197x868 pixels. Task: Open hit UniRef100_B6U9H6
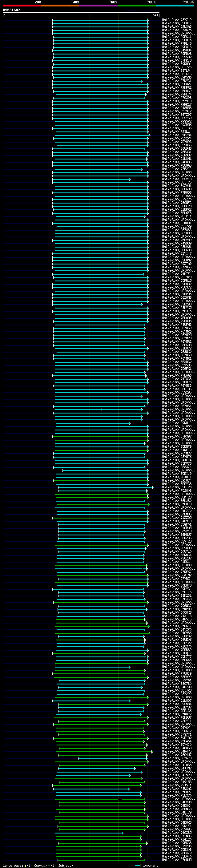click(177, 149)
